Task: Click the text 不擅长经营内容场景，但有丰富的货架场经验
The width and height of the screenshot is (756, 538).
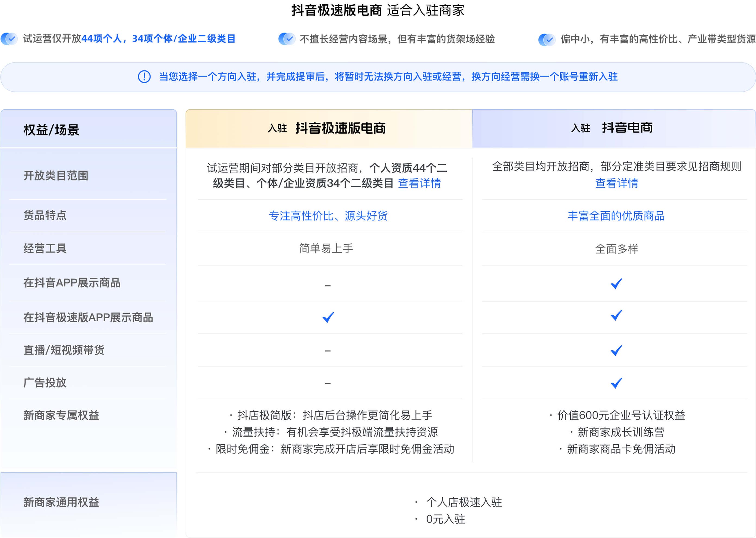Action: [x=397, y=39]
